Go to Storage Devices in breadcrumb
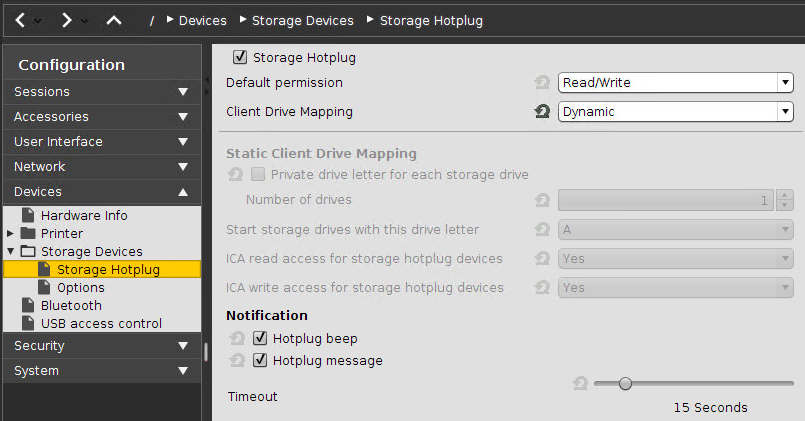805x421 pixels. pyautogui.click(x=302, y=20)
